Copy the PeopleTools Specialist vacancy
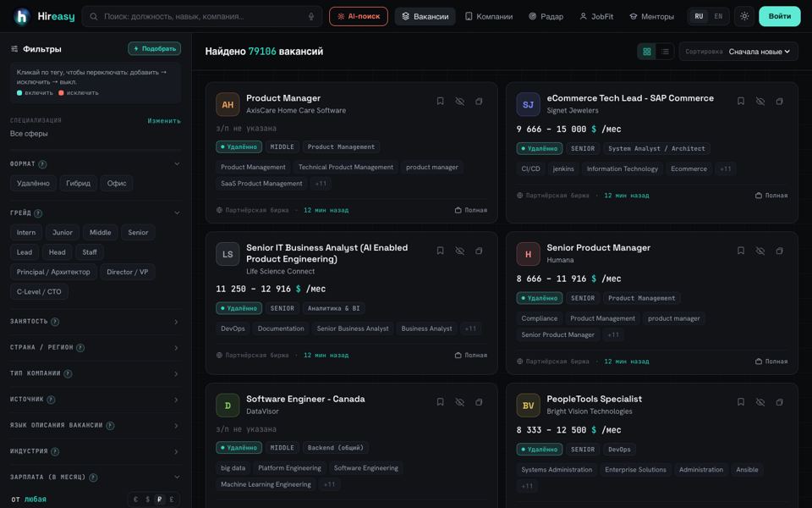The height and width of the screenshot is (508, 812). tap(779, 401)
